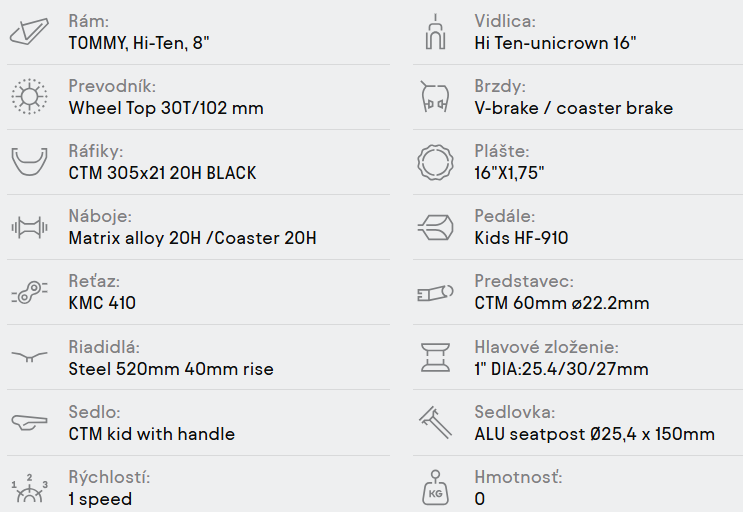Viewport: 743px width, 512px height.
Task: Click the "V-brake / coaster brake" value
Action: point(573,108)
